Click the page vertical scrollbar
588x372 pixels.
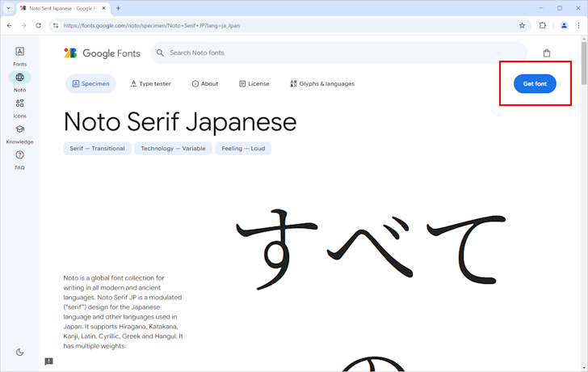(584, 62)
